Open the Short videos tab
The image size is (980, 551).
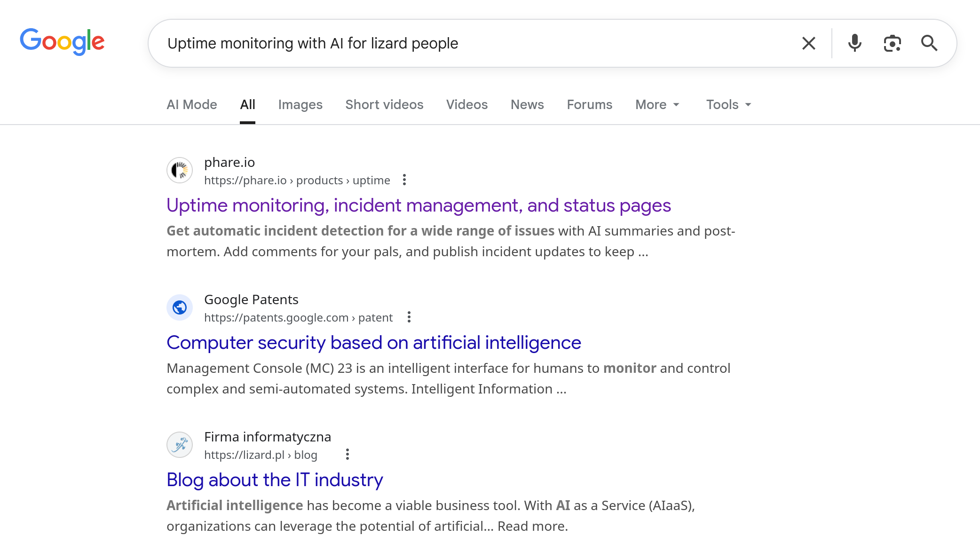tap(384, 104)
